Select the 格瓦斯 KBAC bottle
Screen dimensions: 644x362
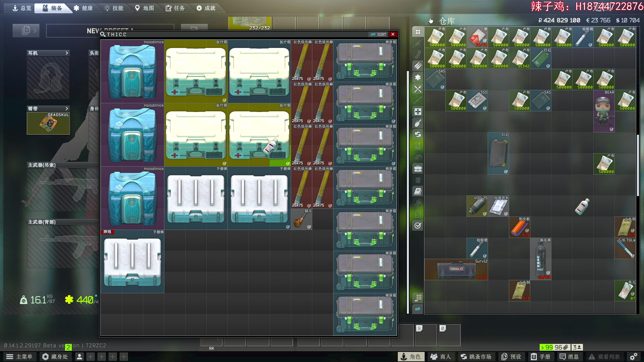tap(541, 259)
